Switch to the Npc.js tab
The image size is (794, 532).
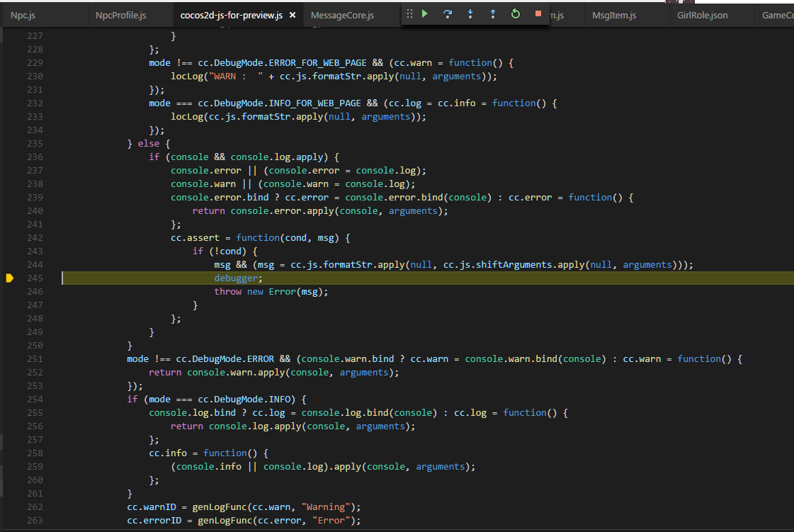(24, 15)
